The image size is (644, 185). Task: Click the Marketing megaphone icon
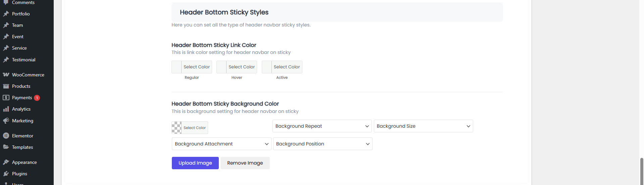6,121
